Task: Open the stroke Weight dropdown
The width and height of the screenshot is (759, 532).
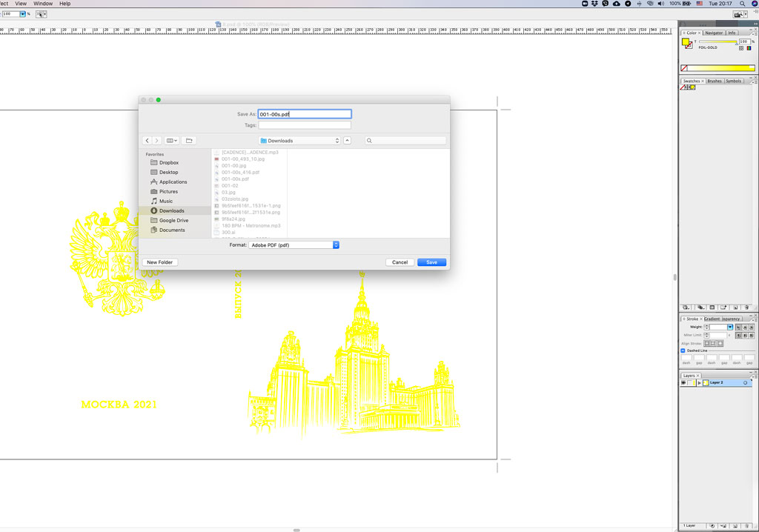Action: coord(730,327)
